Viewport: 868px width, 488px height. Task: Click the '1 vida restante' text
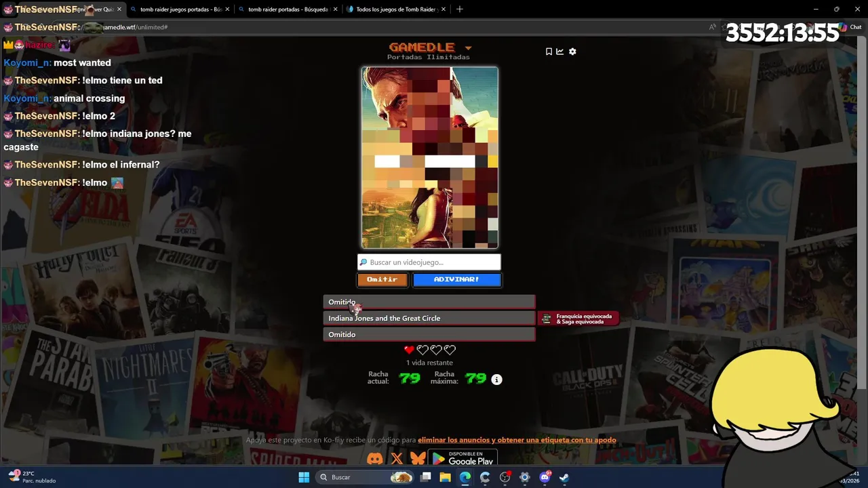[429, 363]
